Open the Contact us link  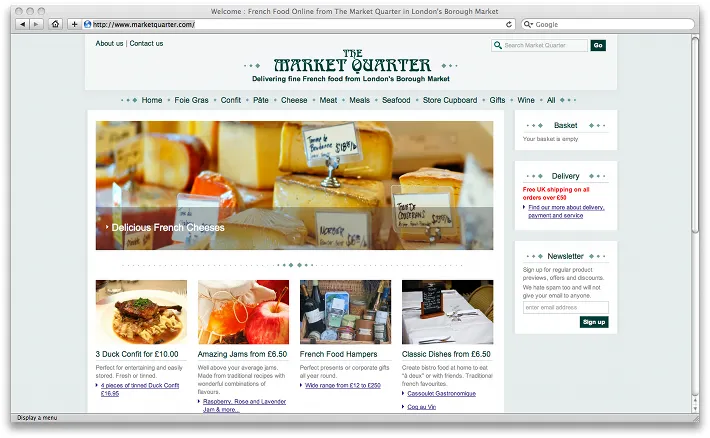click(146, 43)
